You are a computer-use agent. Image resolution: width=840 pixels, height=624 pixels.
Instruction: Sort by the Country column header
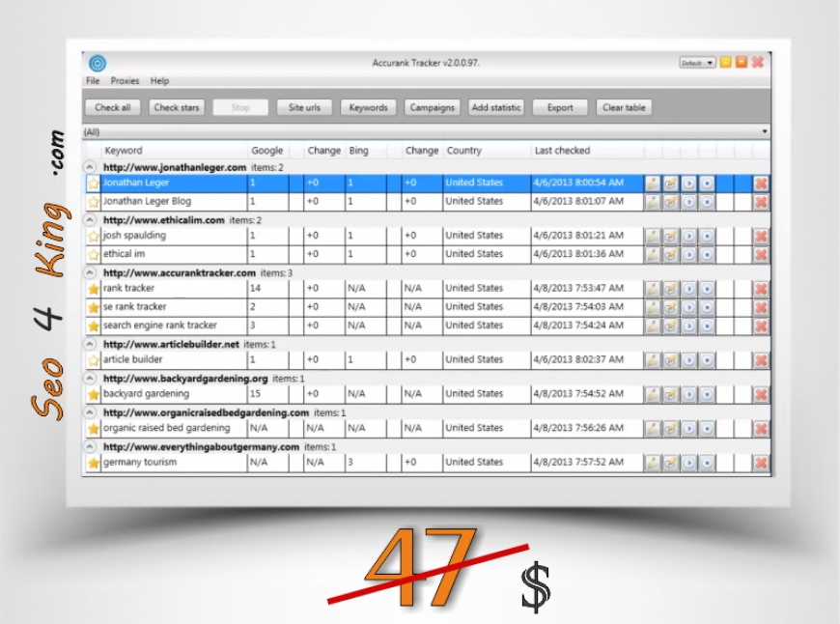tap(487, 151)
